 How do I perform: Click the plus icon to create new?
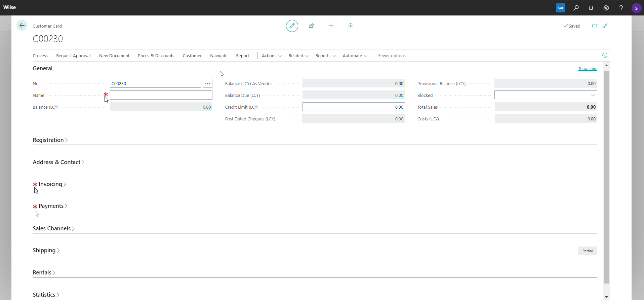point(331,26)
